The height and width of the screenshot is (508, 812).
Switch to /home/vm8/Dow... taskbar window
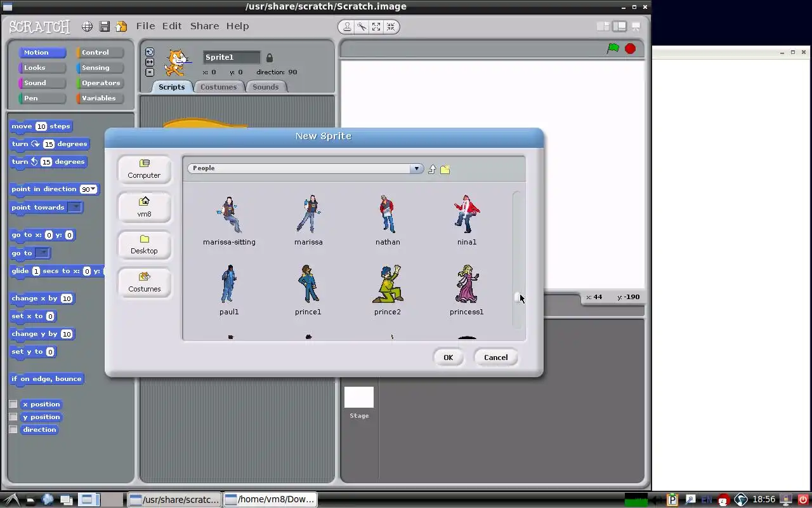coord(270,499)
